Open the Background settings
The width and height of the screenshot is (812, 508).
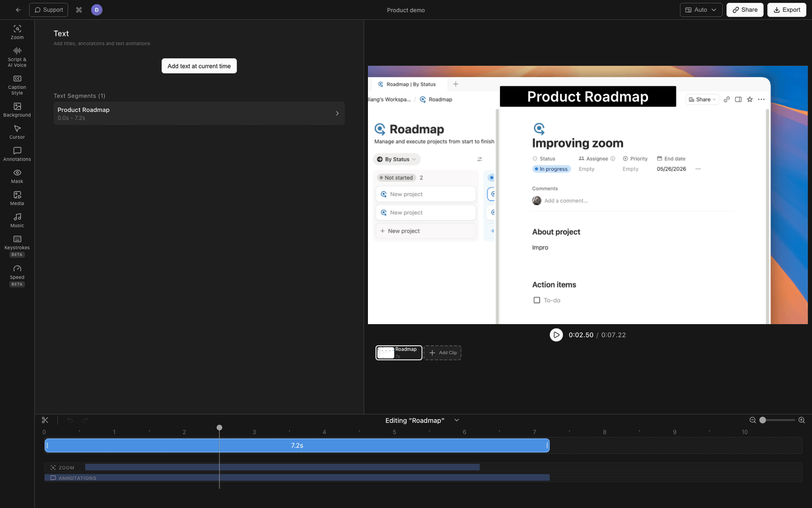[17, 110]
